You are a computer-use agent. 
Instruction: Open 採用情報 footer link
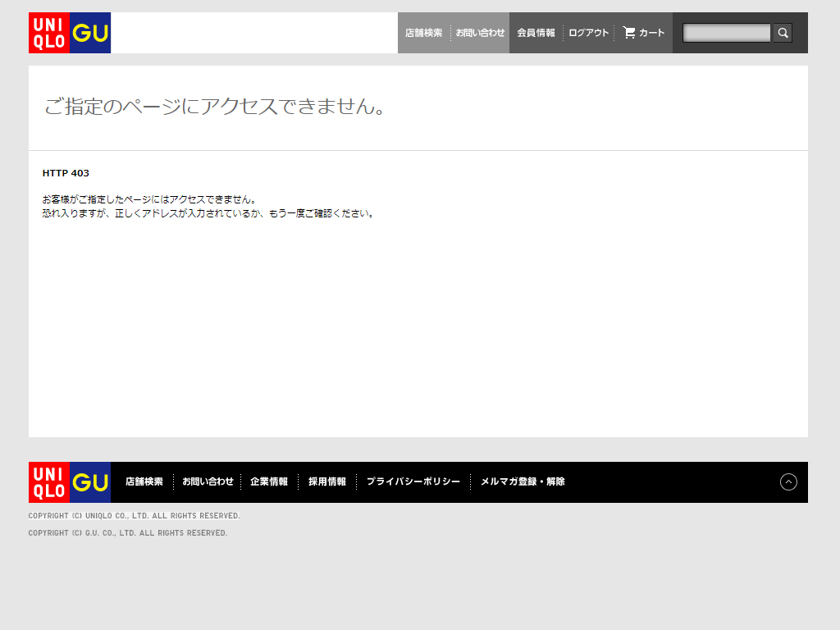pyautogui.click(x=327, y=482)
